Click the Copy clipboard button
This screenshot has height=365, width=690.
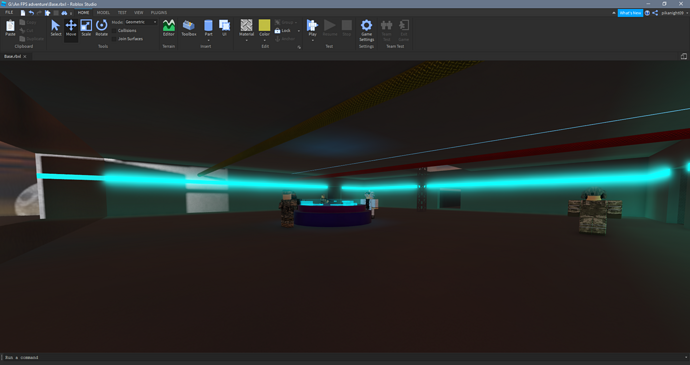tap(28, 22)
